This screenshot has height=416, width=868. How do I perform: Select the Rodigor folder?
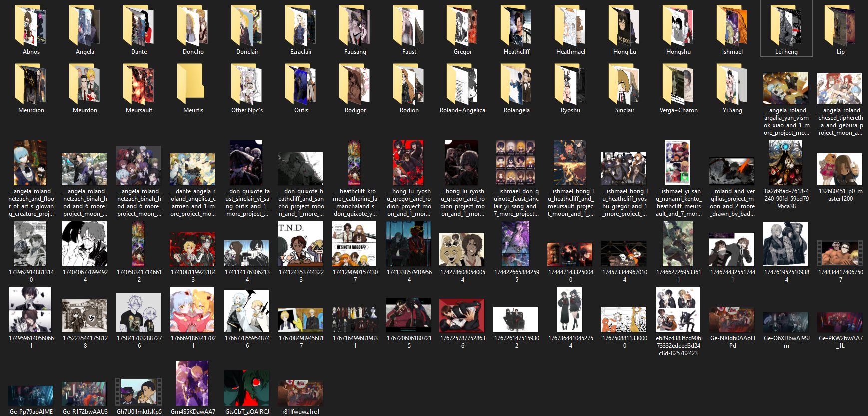(355, 84)
